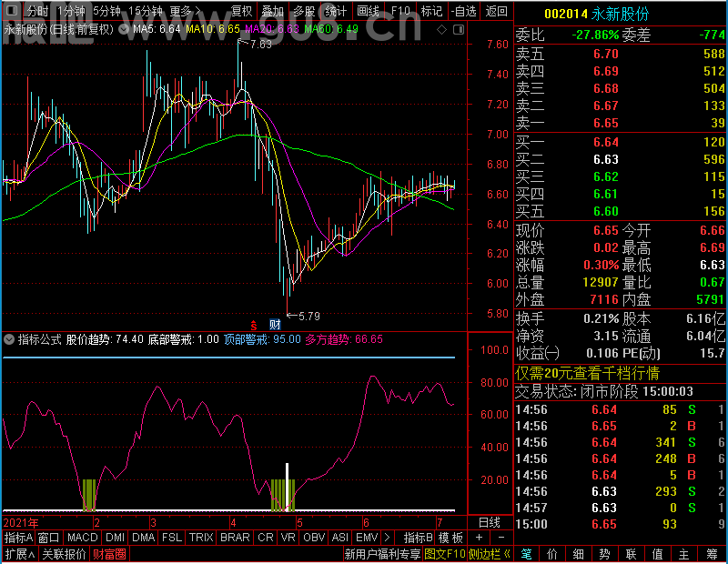The image size is (728, 564).
Task: Select the 值 value tab
Action: pyautogui.click(x=657, y=554)
